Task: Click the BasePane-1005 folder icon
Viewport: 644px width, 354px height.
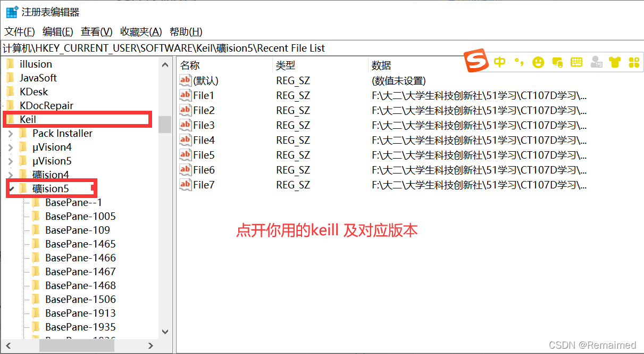Action: click(x=36, y=216)
